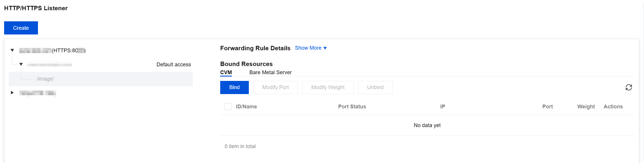Click the Unbind button
The width and height of the screenshot is (644, 163).
375,87
